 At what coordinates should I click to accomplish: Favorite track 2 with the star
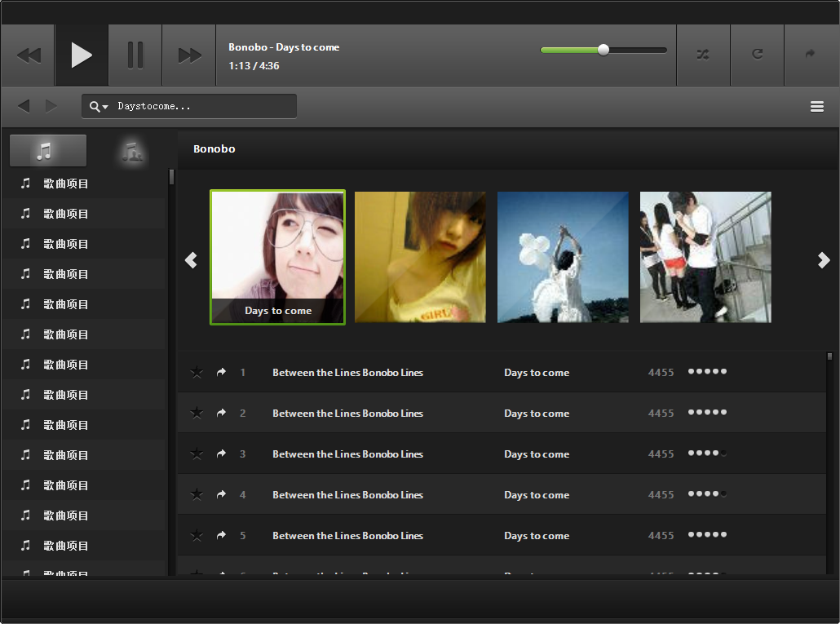[197, 413]
